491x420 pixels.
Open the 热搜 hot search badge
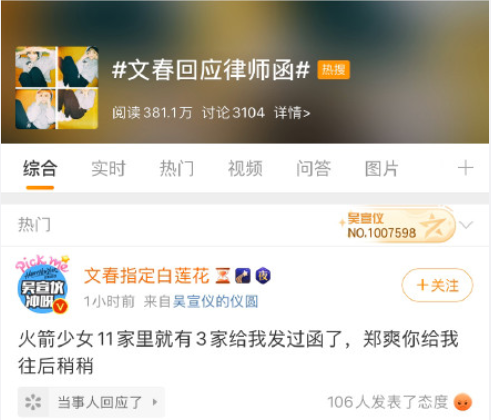click(333, 70)
